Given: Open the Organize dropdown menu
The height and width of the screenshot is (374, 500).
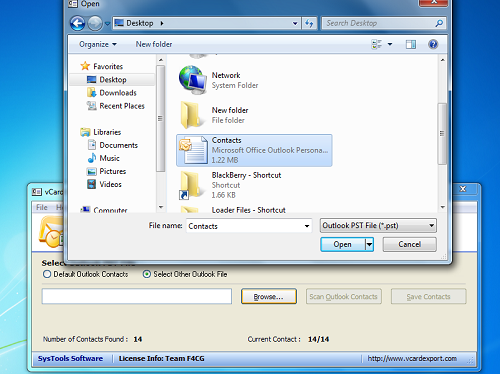Looking at the screenshot, I should pyautogui.click(x=98, y=44).
